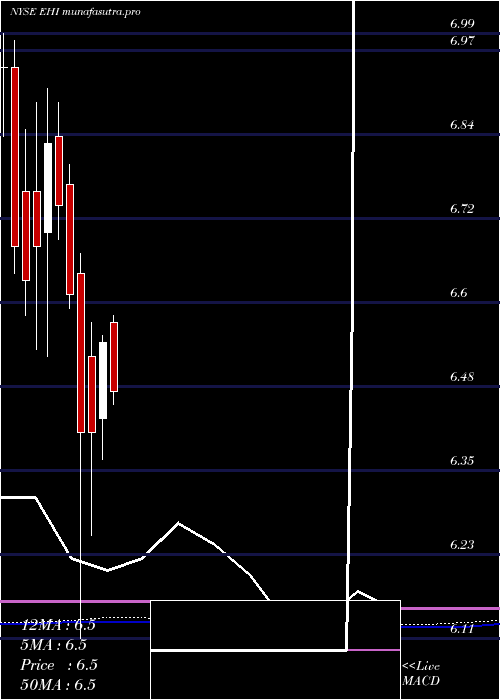The height and width of the screenshot is (700, 500).
Task: Click the <<Live MACD label
Action: click(421, 674)
